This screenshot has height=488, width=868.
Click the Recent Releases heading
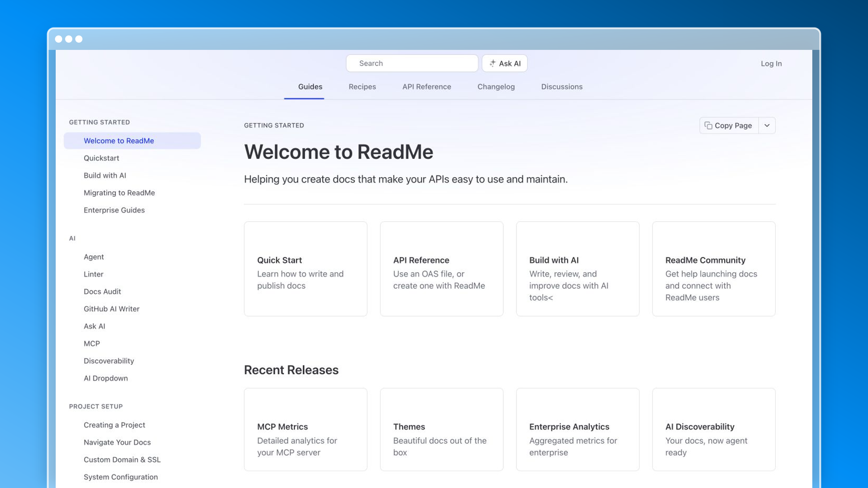point(291,370)
